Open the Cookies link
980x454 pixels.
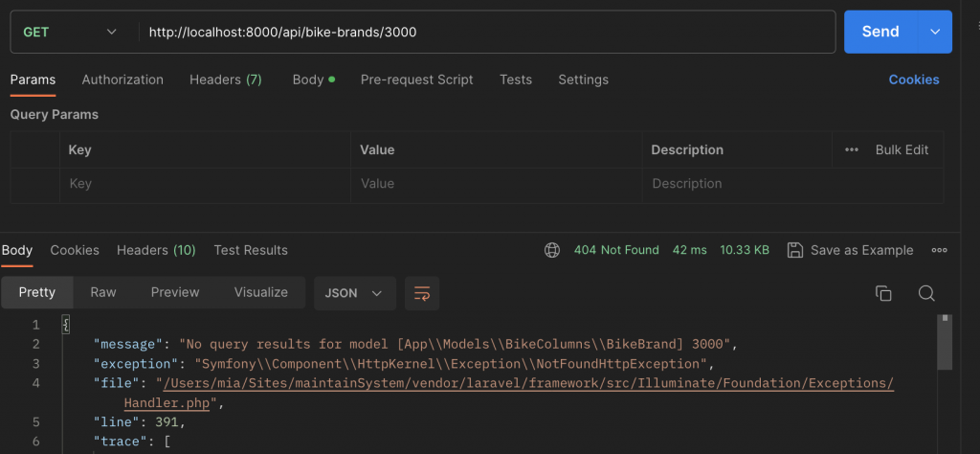pyautogui.click(x=914, y=79)
